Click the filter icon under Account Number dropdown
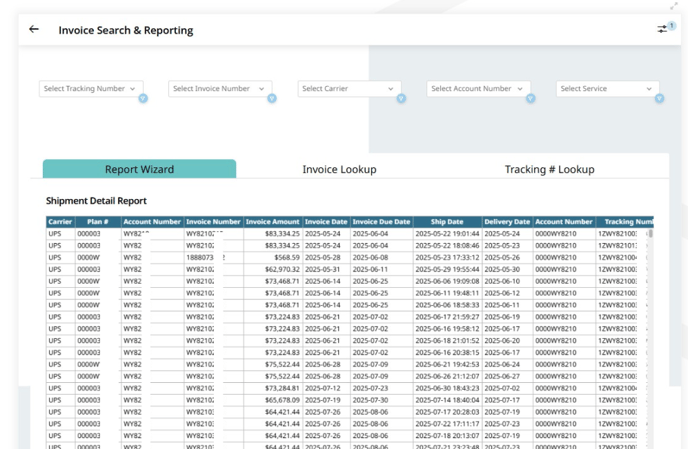The width and height of the screenshot is (688, 449). pos(531,99)
